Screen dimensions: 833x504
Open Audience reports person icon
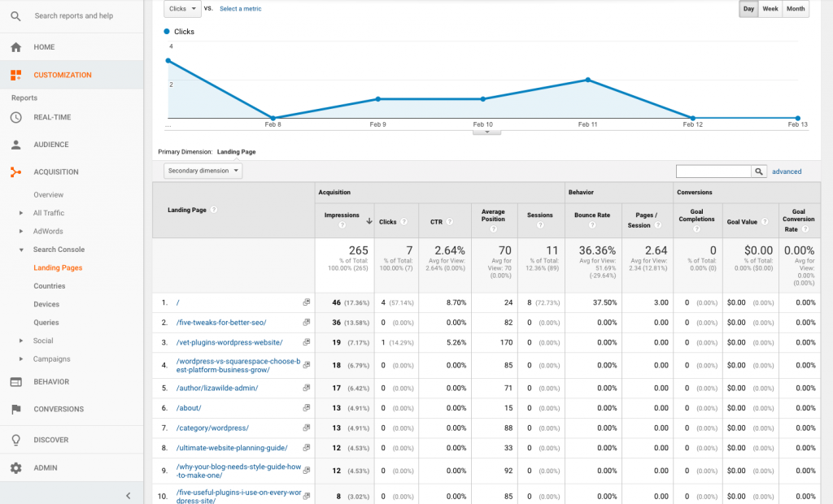pos(15,145)
